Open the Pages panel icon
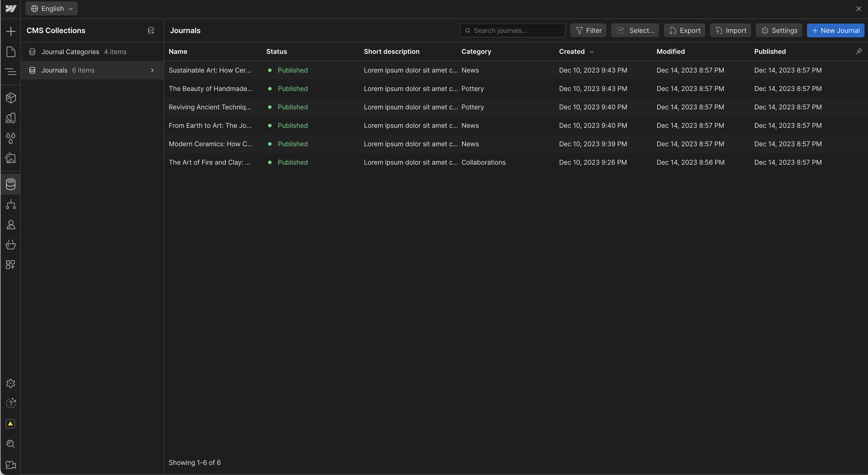The image size is (868, 475). pos(11,52)
